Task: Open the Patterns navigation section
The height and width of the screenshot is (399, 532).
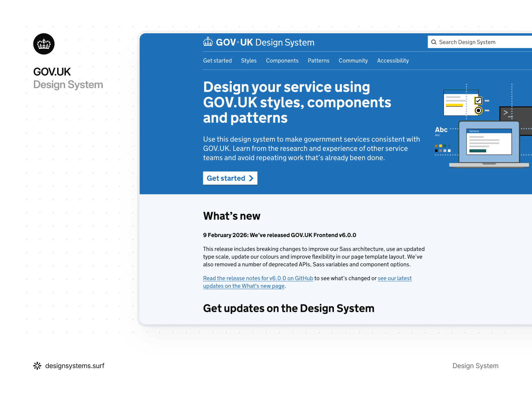Action: coord(318,61)
